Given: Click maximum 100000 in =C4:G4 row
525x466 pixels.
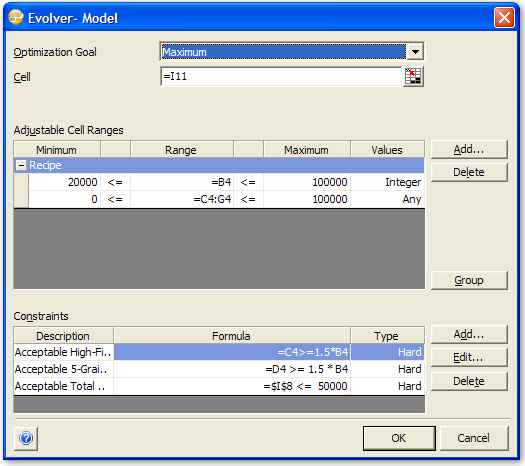Looking at the screenshot, I should (x=307, y=199).
